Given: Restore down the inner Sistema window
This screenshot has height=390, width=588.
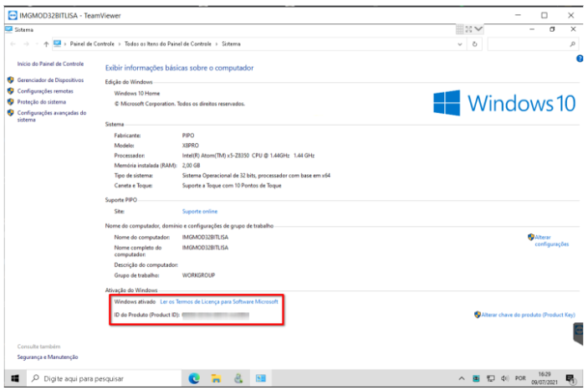Looking at the screenshot, I should tap(552, 29).
